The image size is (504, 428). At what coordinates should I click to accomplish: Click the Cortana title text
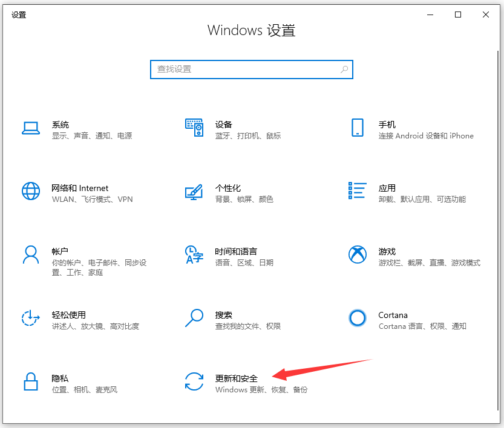click(x=393, y=315)
